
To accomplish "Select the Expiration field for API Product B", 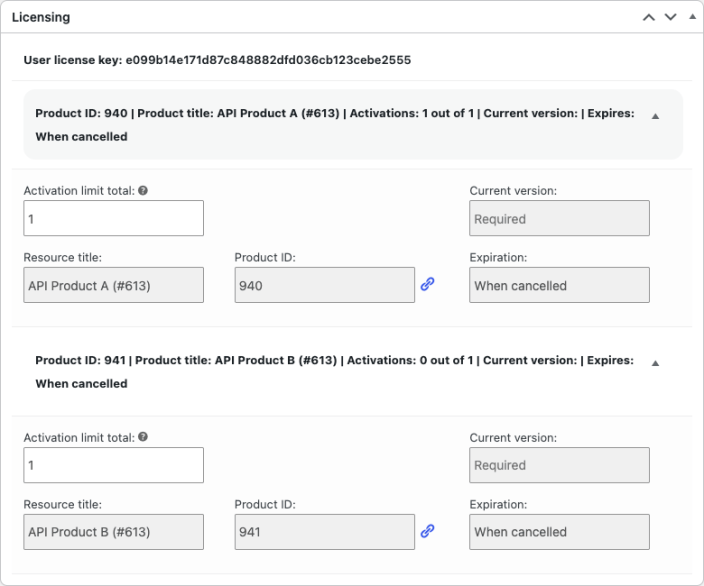I will click(x=559, y=532).
